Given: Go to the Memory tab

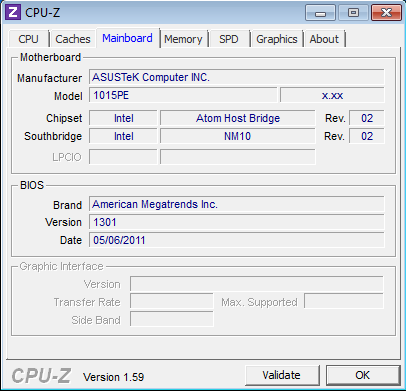Looking at the screenshot, I should pyautogui.click(x=183, y=39).
